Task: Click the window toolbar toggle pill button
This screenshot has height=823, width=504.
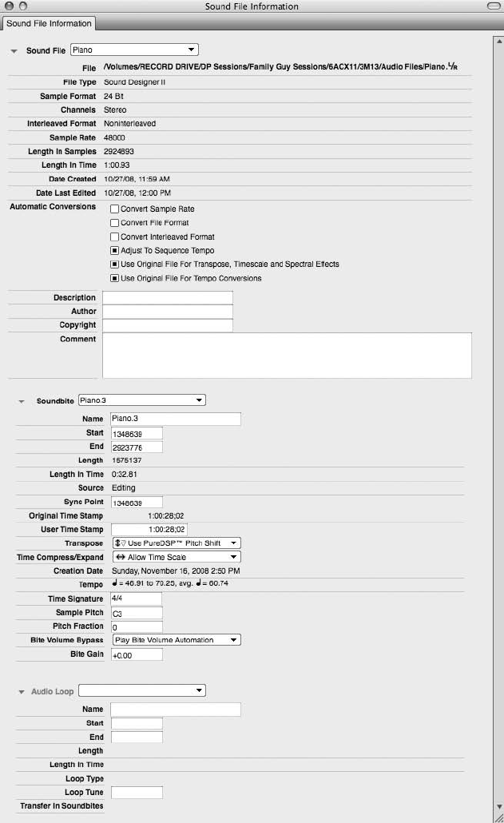Action: (x=494, y=6)
